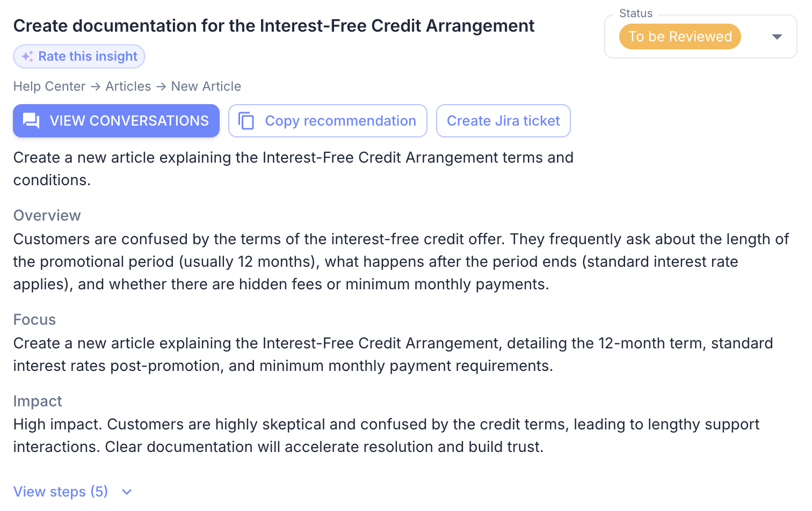Select the To be Reviewed status chip
Viewport: 812px width, 511px height.
coord(680,36)
